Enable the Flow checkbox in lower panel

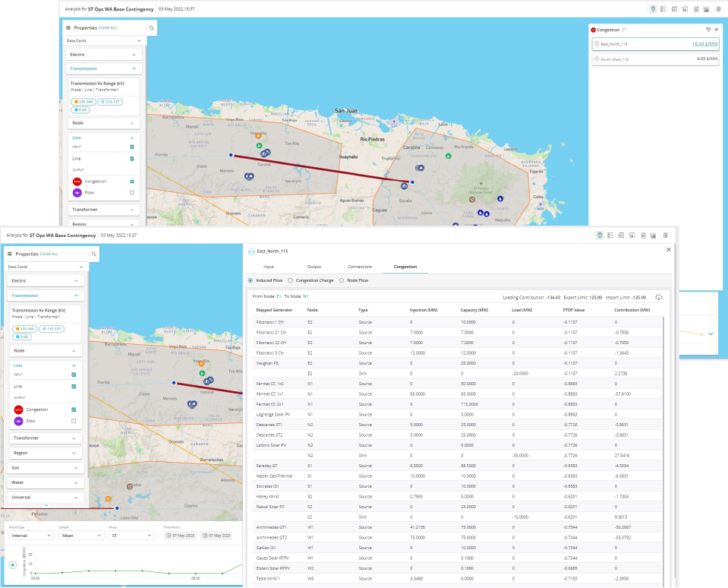pyautogui.click(x=74, y=421)
